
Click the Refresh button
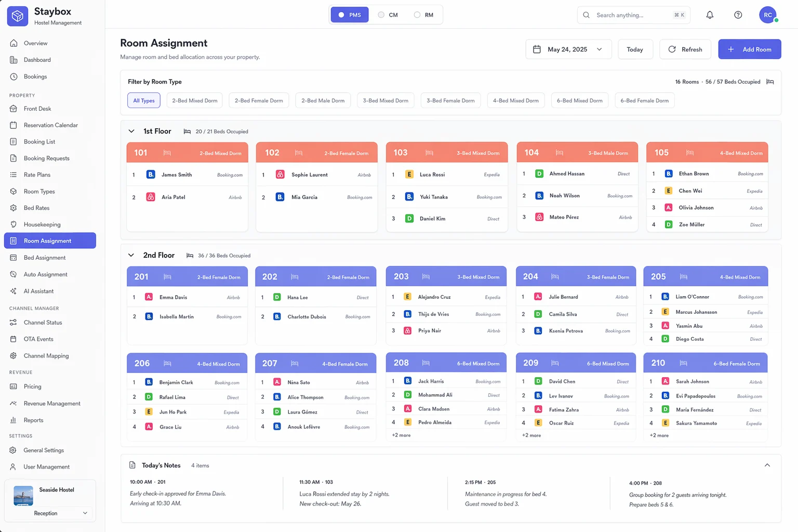(685, 49)
